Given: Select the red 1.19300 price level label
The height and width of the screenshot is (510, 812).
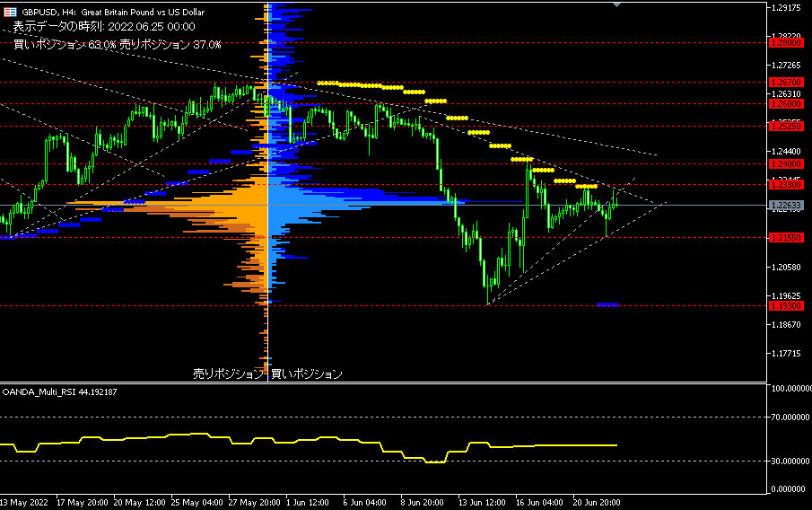Looking at the screenshot, I should click(786, 306).
